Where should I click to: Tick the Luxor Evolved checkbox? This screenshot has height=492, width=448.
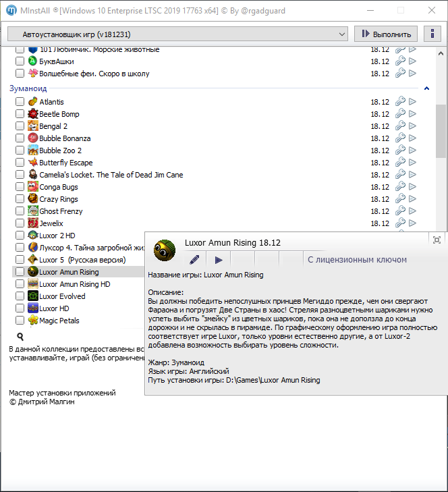[20, 296]
